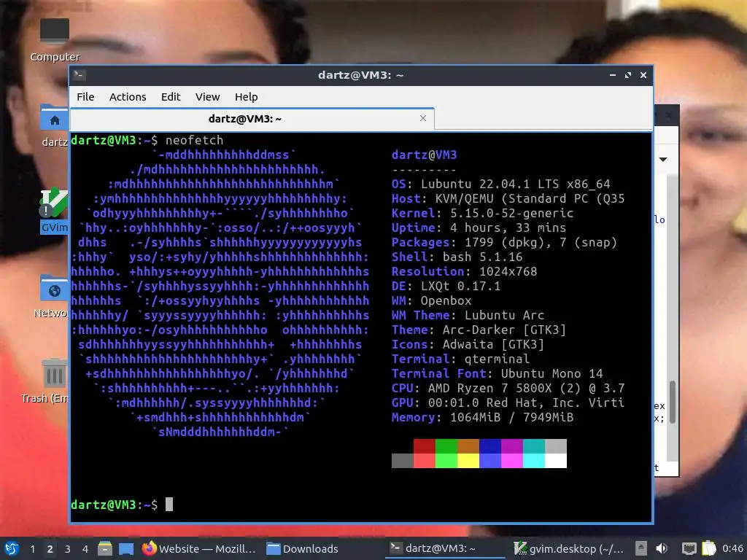
Task: Switch to workspace 4
Action: pyautogui.click(x=85, y=548)
